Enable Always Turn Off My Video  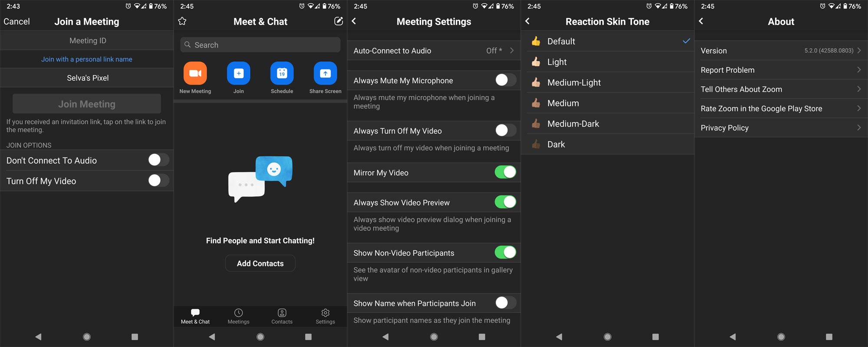(506, 130)
